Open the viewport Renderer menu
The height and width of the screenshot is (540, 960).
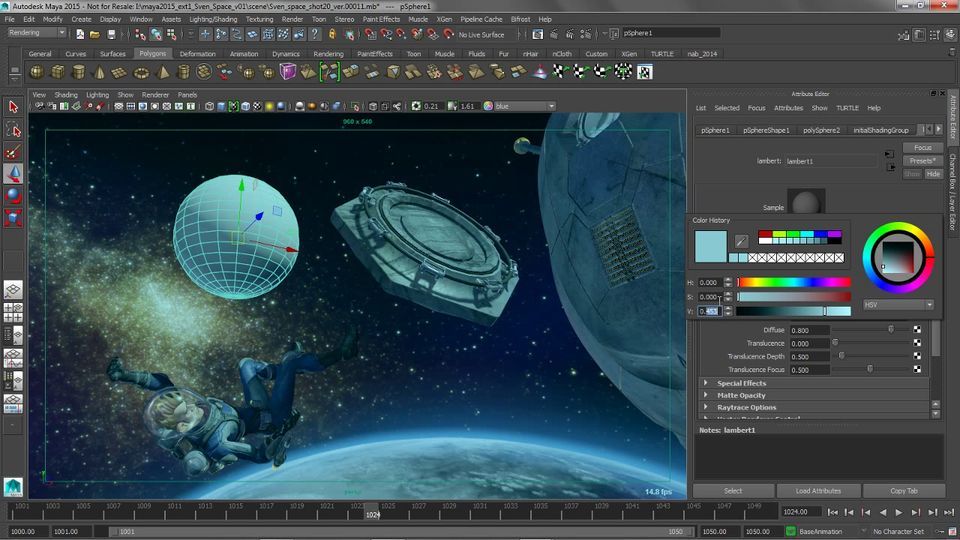click(156, 95)
